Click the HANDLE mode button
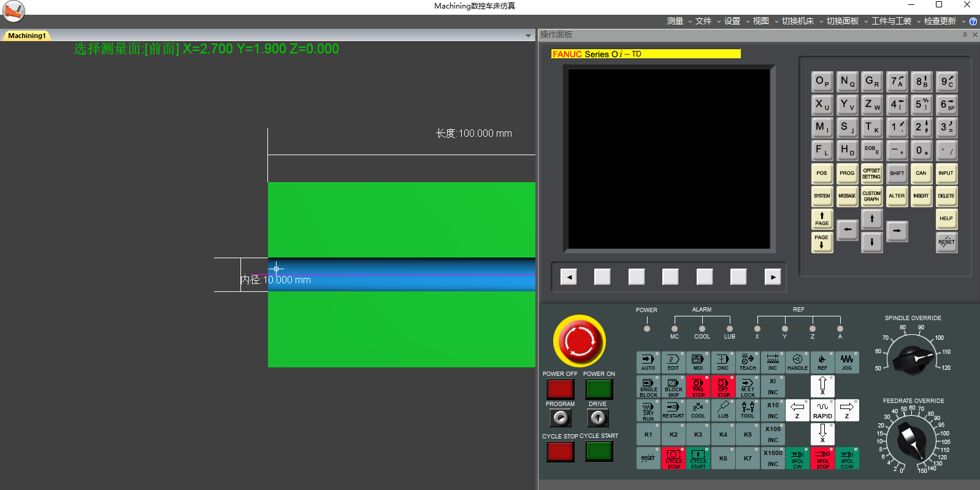 coord(797,362)
